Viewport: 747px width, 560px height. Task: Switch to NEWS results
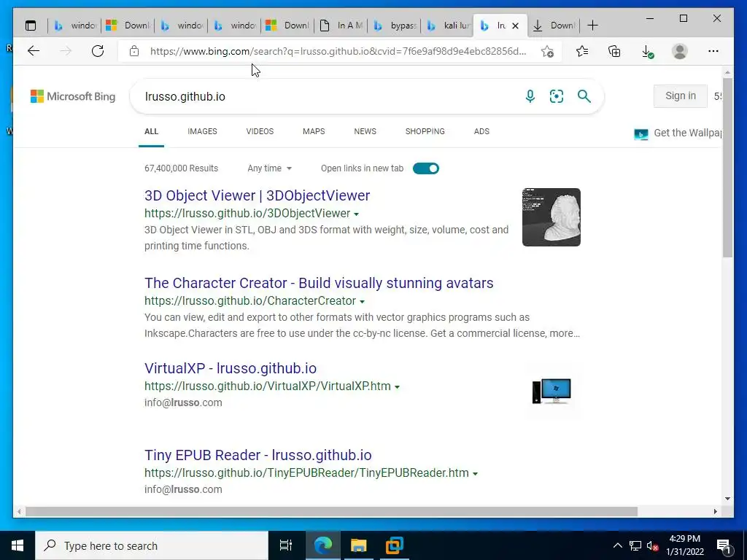click(x=365, y=131)
